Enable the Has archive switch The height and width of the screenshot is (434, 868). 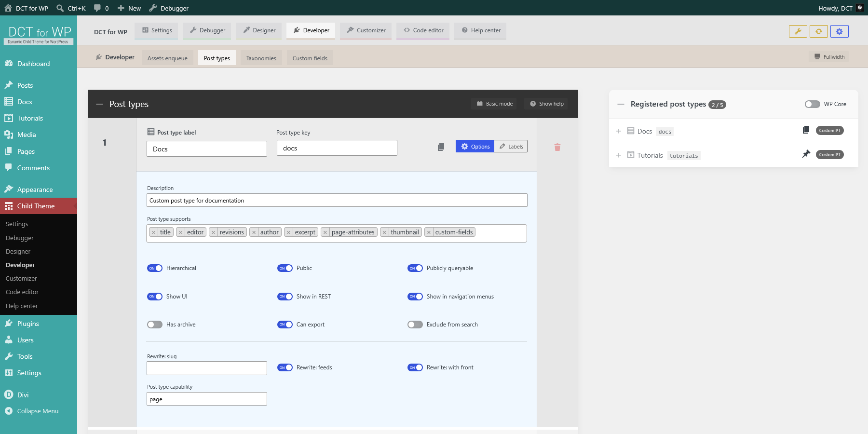tap(155, 325)
